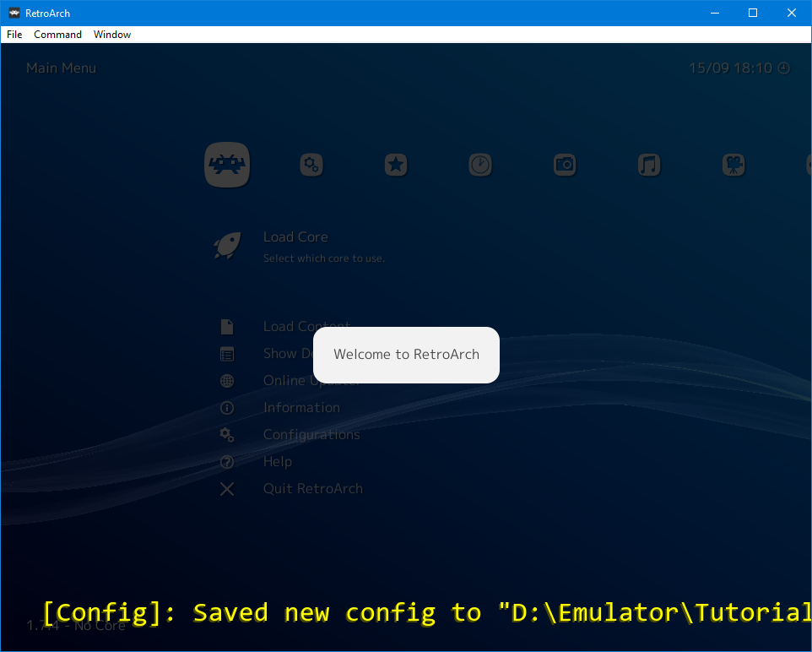The image size is (812, 652).
Task: Click the globe icon for Online Updater
Action: [x=227, y=381]
